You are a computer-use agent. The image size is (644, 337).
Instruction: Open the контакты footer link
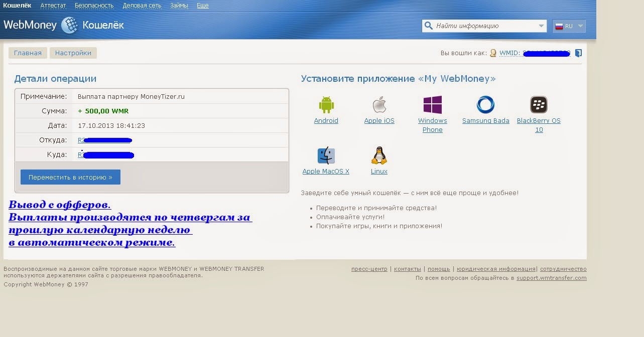(408, 269)
